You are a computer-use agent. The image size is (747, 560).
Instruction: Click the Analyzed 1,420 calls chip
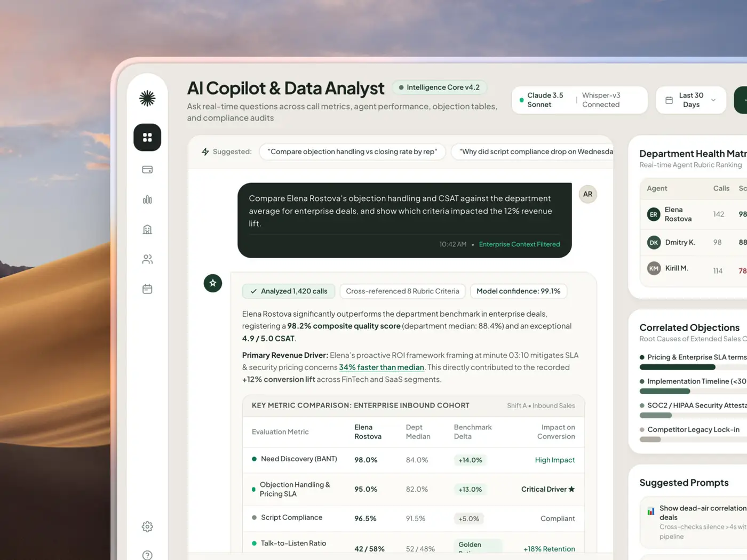click(289, 291)
